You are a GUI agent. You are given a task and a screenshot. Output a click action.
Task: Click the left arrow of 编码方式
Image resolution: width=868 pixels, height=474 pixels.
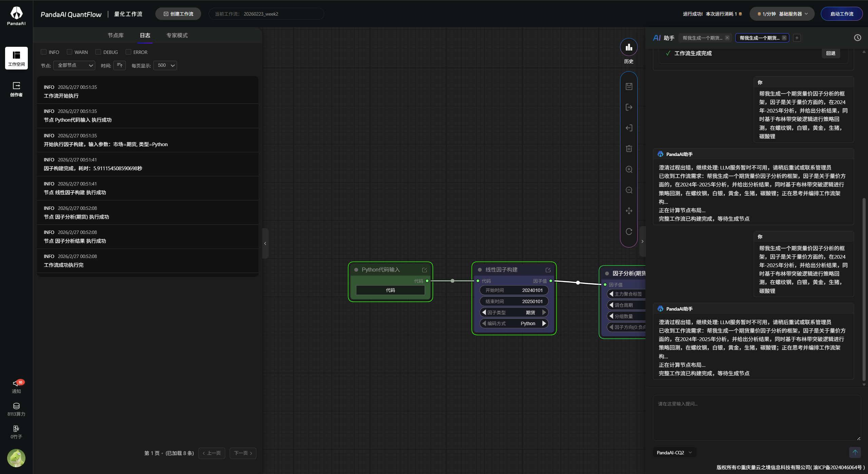[x=484, y=323]
